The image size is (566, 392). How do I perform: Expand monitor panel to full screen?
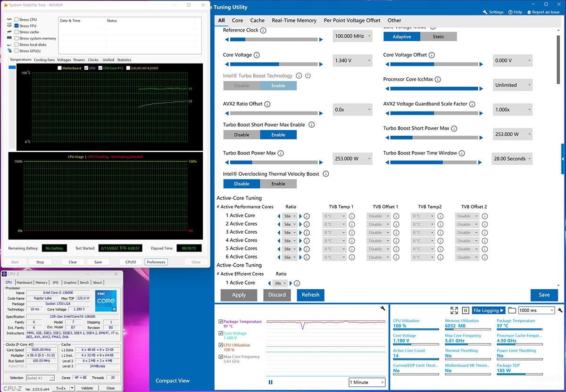click(454, 310)
